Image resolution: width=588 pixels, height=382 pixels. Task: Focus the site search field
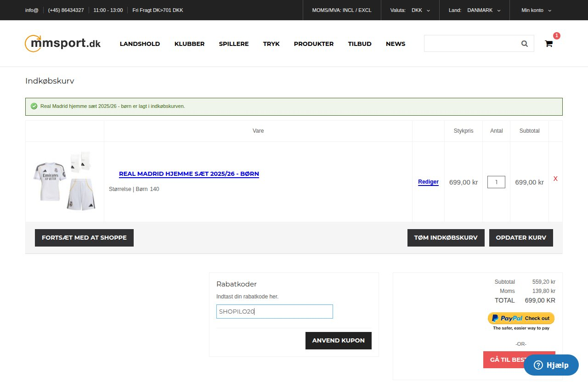coord(479,44)
